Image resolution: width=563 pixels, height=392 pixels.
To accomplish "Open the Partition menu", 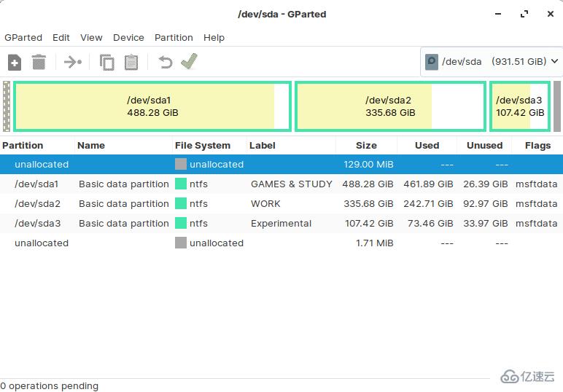I will pos(174,38).
